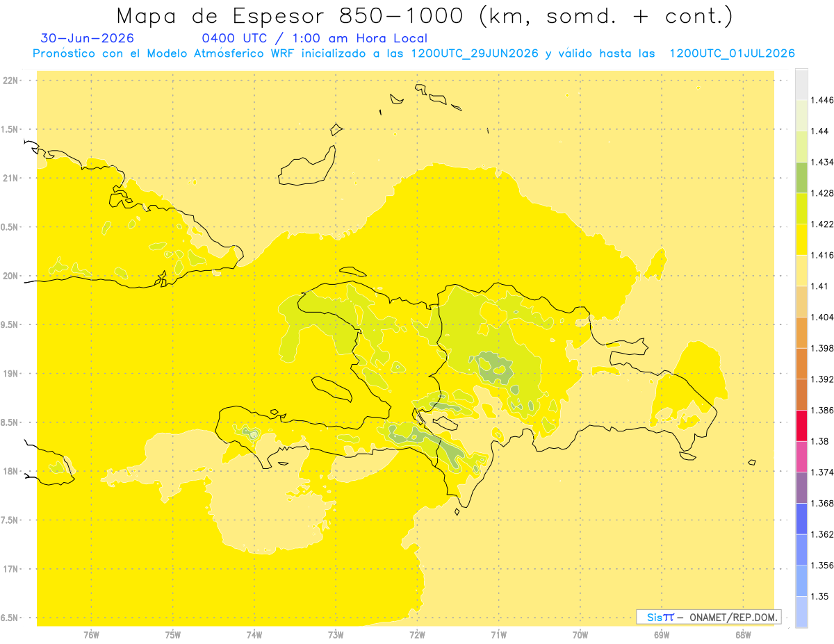Click the latitude label '22N'
The width and height of the screenshot is (834, 644).
click(x=11, y=81)
